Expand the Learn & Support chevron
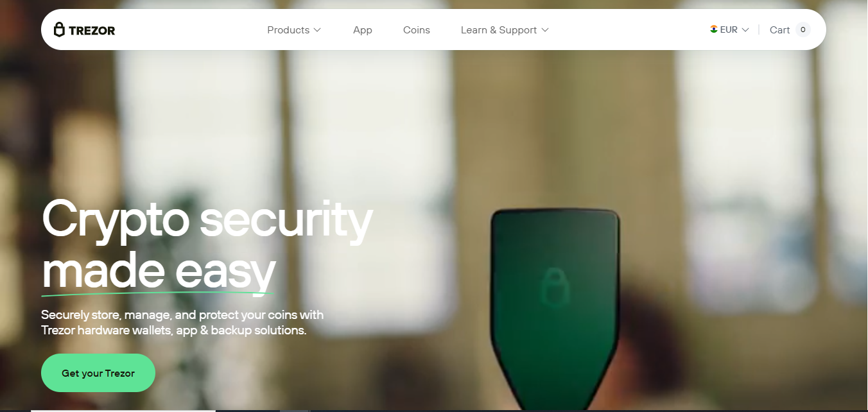Screen dimensions: 868x412 545,30
